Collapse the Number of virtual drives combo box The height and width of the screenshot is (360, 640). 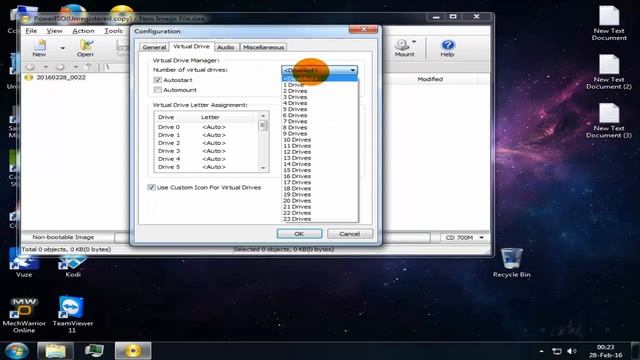click(353, 70)
